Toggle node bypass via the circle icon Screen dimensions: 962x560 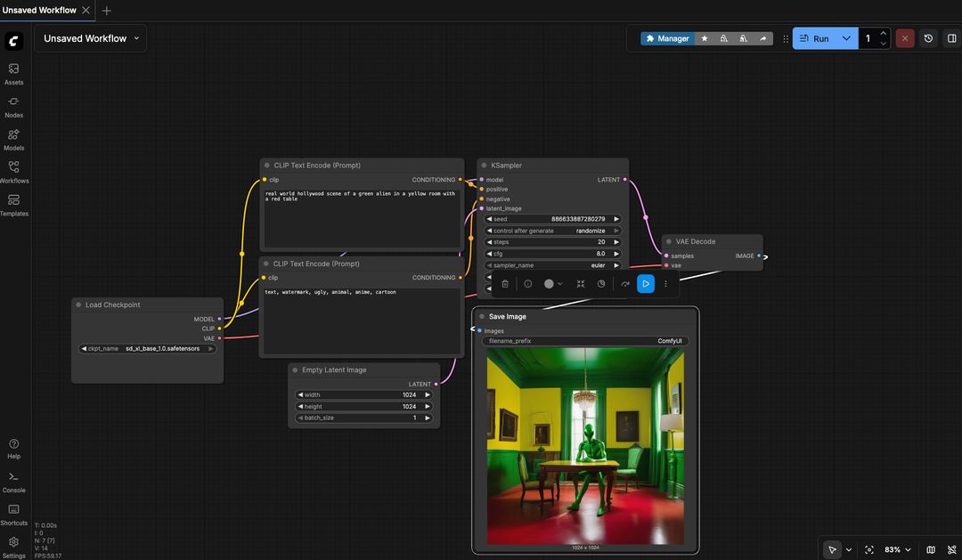[x=527, y=283]
